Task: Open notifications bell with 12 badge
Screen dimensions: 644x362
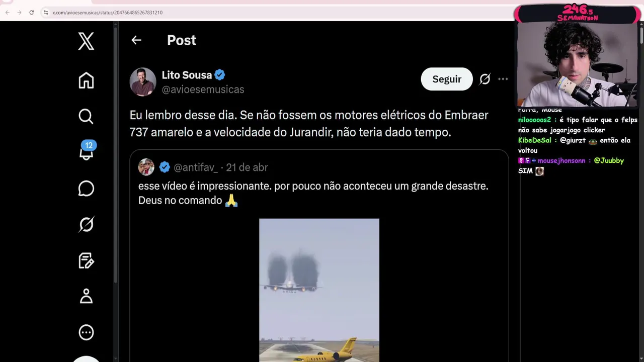Action: 87,151
